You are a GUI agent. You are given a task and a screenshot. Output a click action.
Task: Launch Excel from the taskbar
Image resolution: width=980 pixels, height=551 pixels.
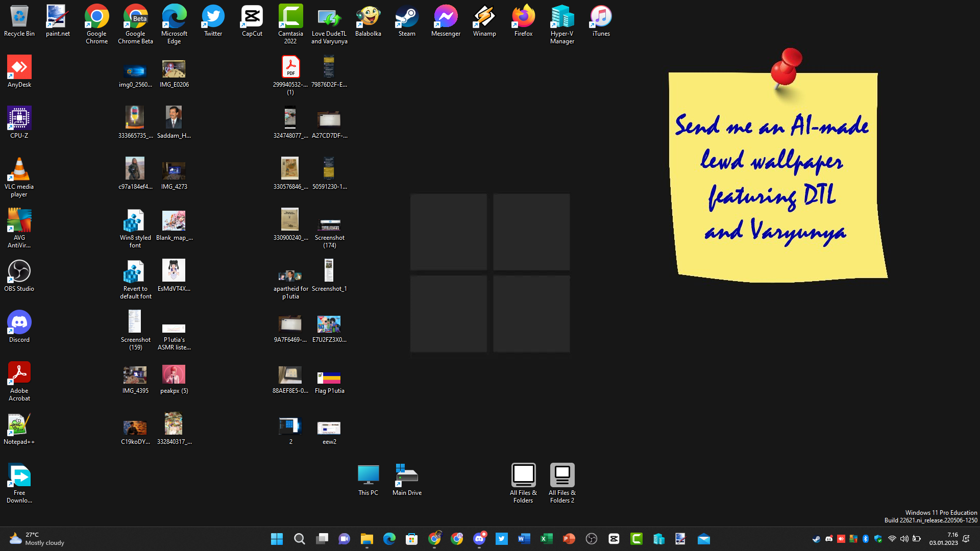tap(546, 539)
